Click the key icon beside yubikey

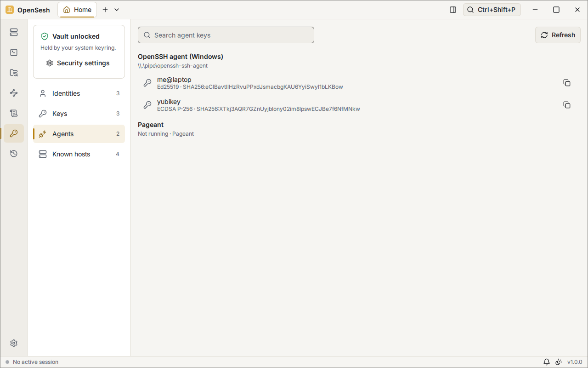coord(147,105)
